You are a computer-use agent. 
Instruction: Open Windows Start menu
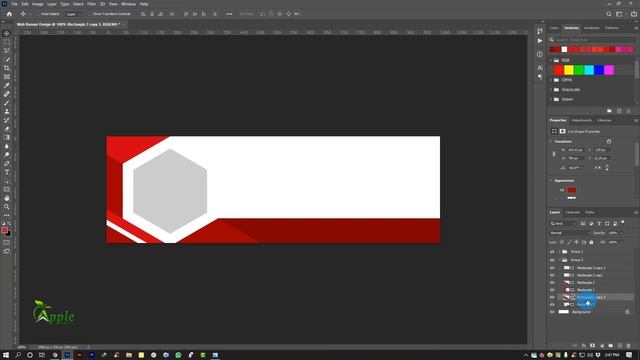6,355
